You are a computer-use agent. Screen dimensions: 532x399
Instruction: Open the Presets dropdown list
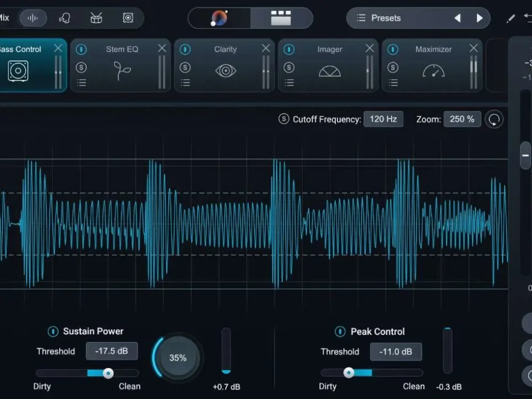pyautogui.click(x=386, y=18)
